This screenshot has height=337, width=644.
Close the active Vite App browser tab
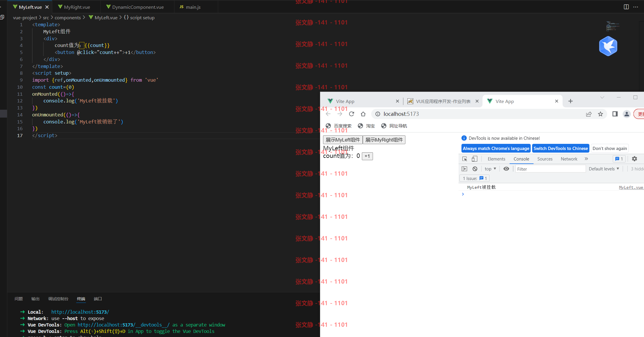pos(557,101)
